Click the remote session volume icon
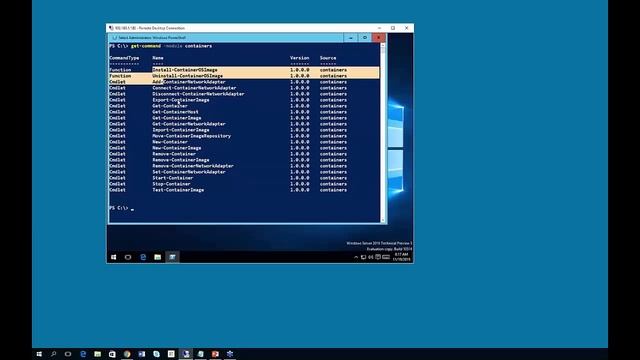Image resolution: width=640 pixels, height=360 pixels. click(371, 257)
